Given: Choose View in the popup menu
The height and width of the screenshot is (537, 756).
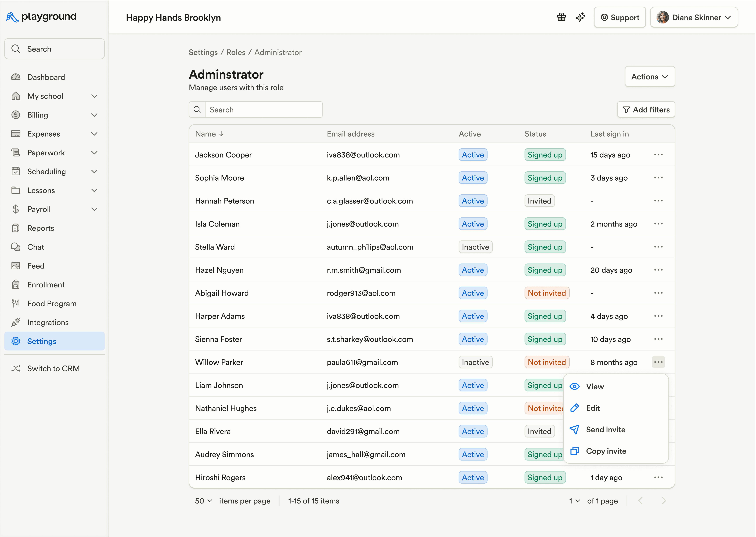Looking at the screenshot, I should [595, 386].
